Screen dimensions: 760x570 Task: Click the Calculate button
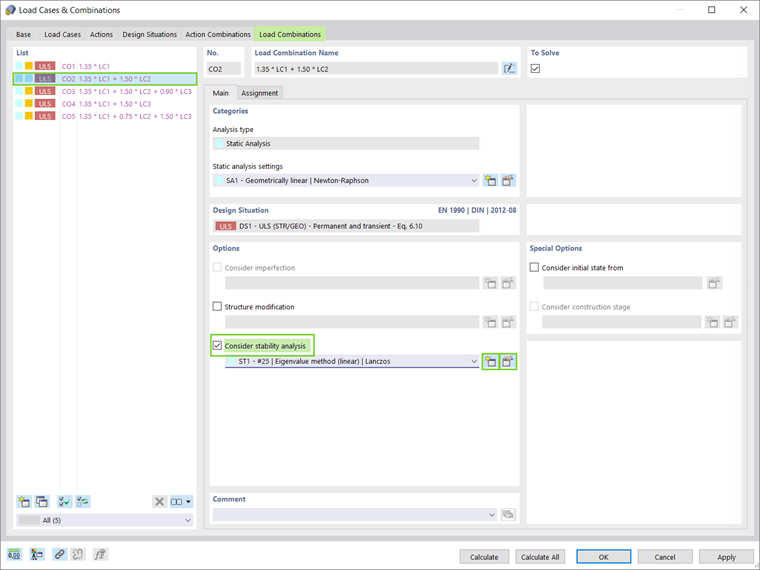click(484, 557)
